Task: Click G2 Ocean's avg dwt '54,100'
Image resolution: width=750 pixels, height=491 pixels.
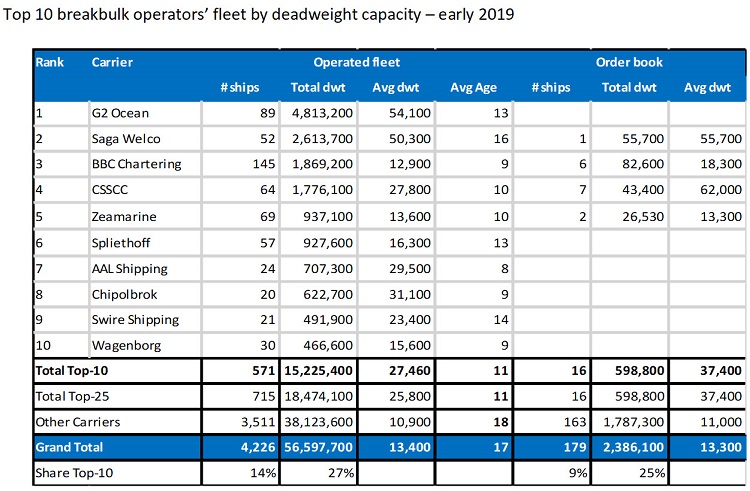Action: (x=410, y=113)
